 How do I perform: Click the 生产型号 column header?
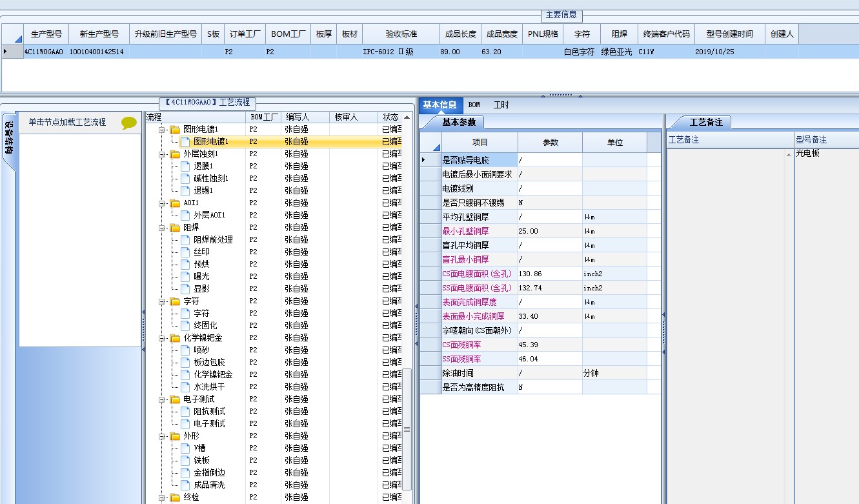tap(46, 34)
